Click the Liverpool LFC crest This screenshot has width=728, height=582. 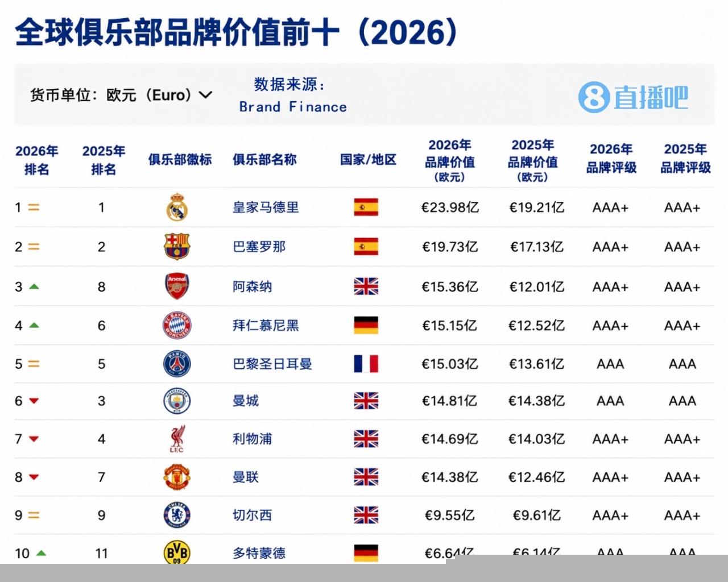pyautogui.click(x=177, y=439)
